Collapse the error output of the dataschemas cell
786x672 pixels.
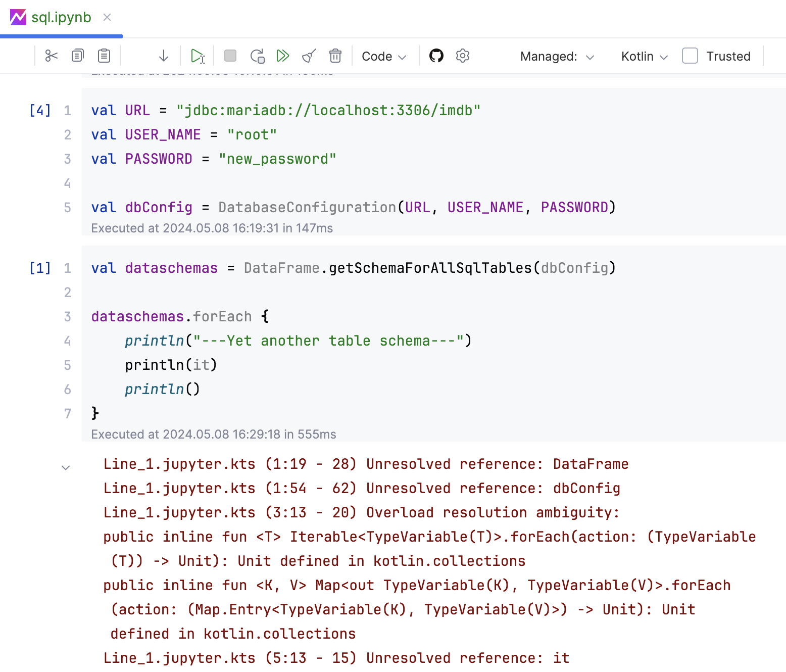[66, 467]
